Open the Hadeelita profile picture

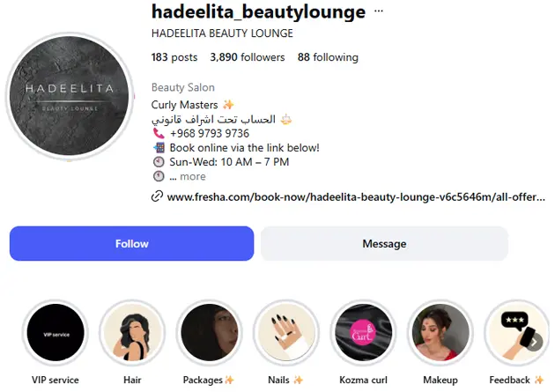coord(70,96)
